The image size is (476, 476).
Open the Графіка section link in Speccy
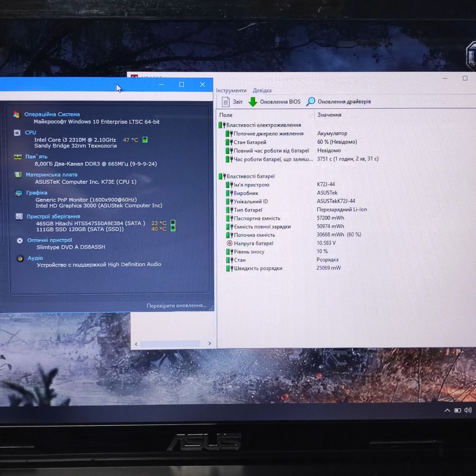coord(36,193)
